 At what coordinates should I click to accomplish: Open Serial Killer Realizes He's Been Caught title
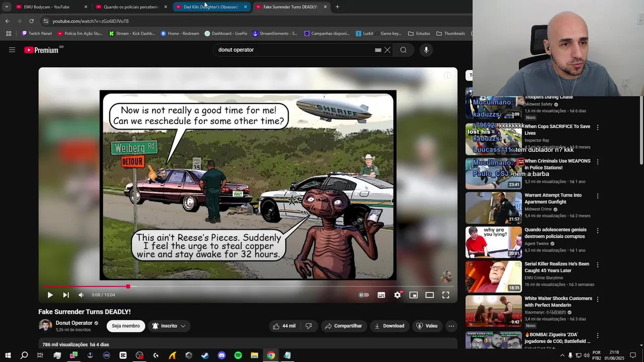tap(557, 267)
